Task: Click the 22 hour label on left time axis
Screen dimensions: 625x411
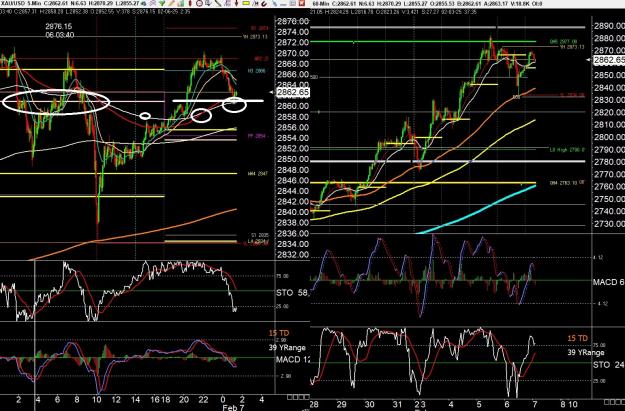Action: [203, 399]
